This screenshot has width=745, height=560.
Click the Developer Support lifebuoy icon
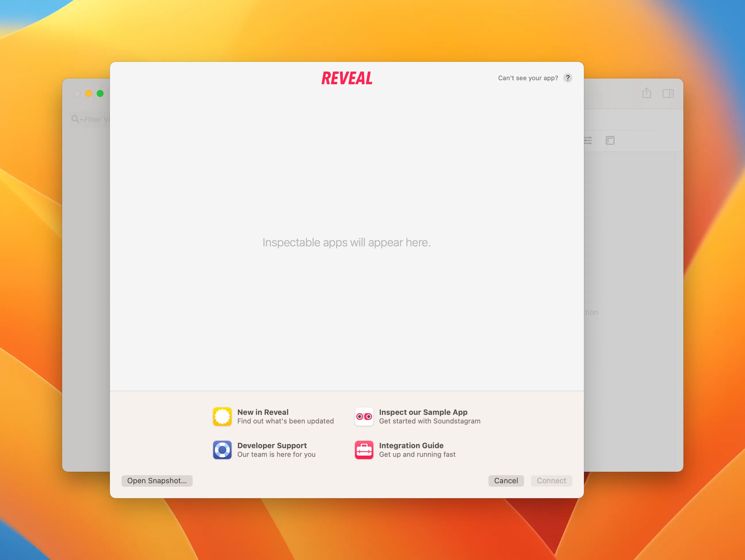coord(222,450)
